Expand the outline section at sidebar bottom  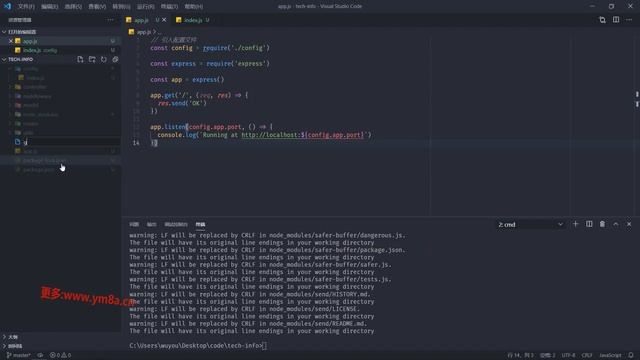(4, 337)
